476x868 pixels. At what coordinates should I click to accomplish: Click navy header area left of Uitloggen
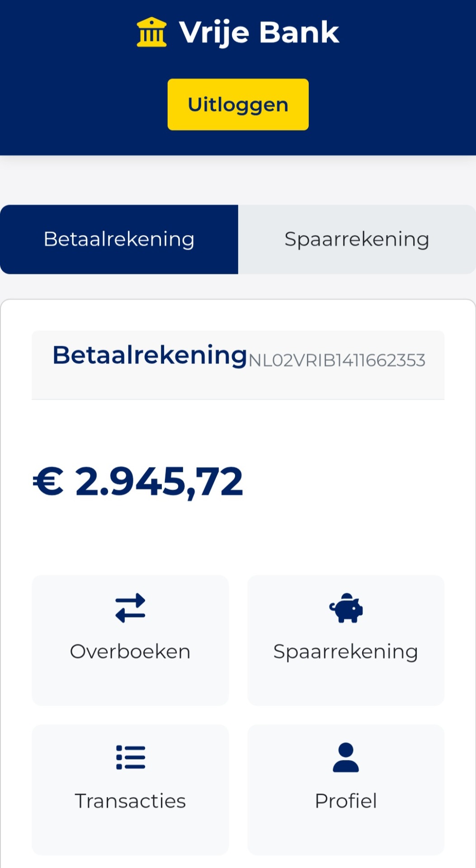click(x=81, y=104)
